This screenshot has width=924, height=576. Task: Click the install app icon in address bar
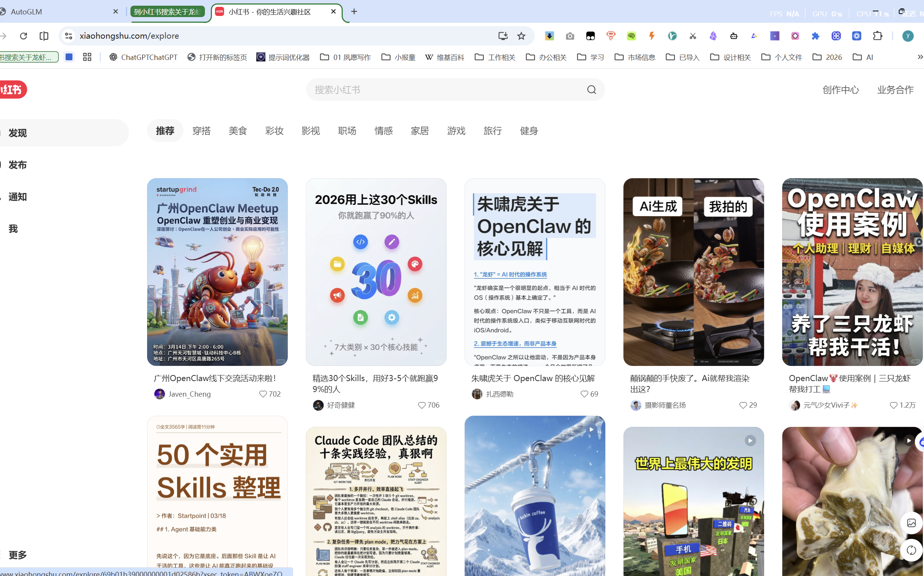(503, 36)
